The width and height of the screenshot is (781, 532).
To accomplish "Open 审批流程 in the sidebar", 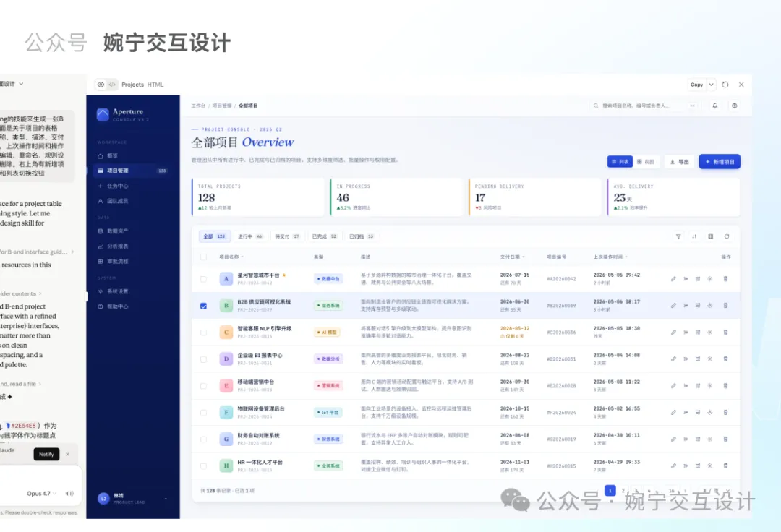I will pyautogui.click(x=133, y=261).
